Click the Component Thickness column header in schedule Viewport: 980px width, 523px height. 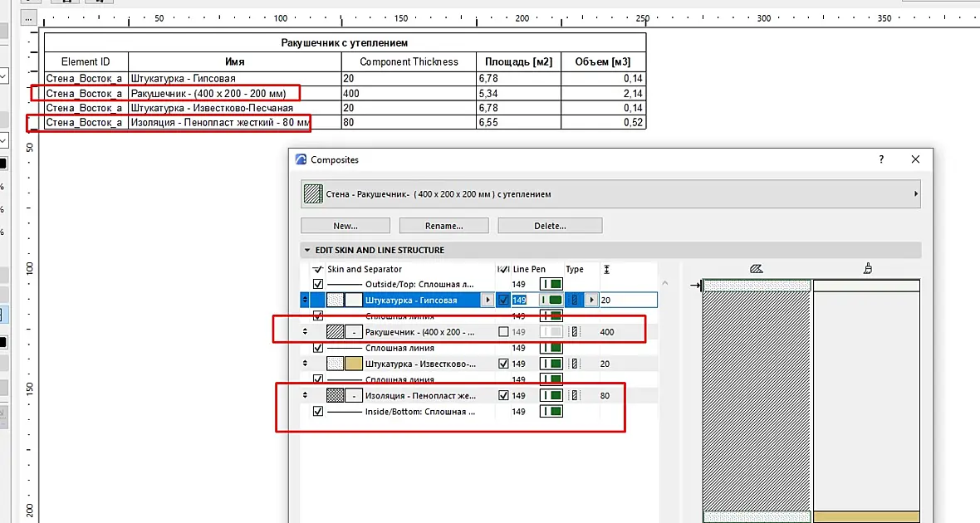coord(409,62)
